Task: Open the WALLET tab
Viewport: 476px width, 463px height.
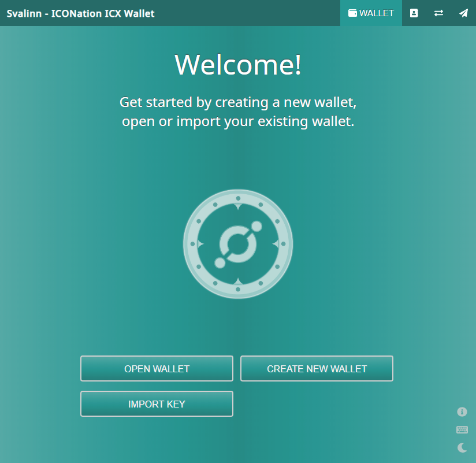Action: pyautogui.click(x=371, y=13)
